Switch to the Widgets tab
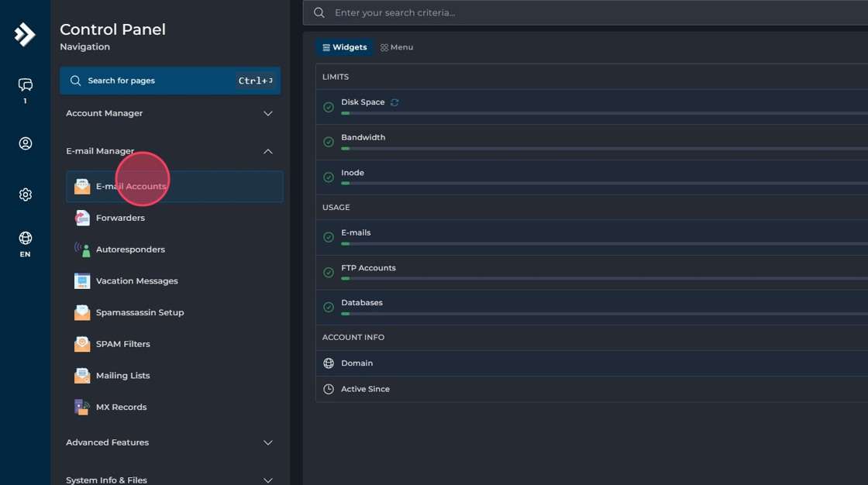This screenshot has height=485, width=868. (x=345, y=47)
